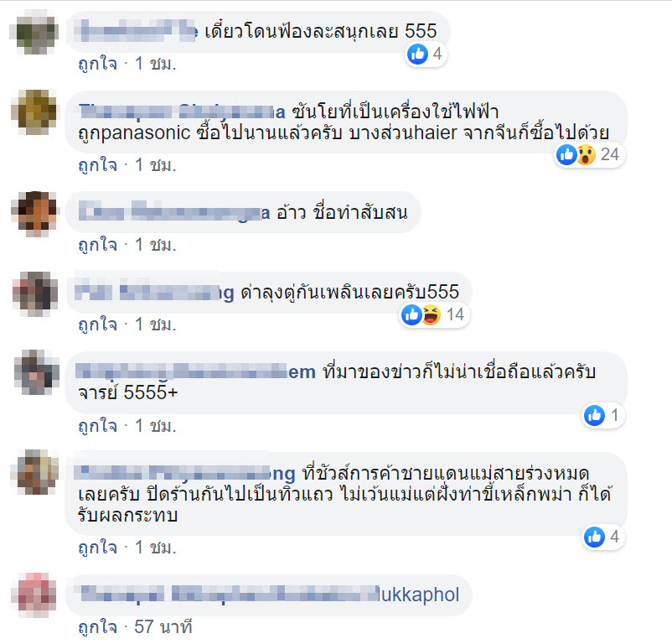Click the orange-faced avatar on third comment
The width and height of the screenshot is (672, 644).
pyautogui.click(x=34, y=214)
